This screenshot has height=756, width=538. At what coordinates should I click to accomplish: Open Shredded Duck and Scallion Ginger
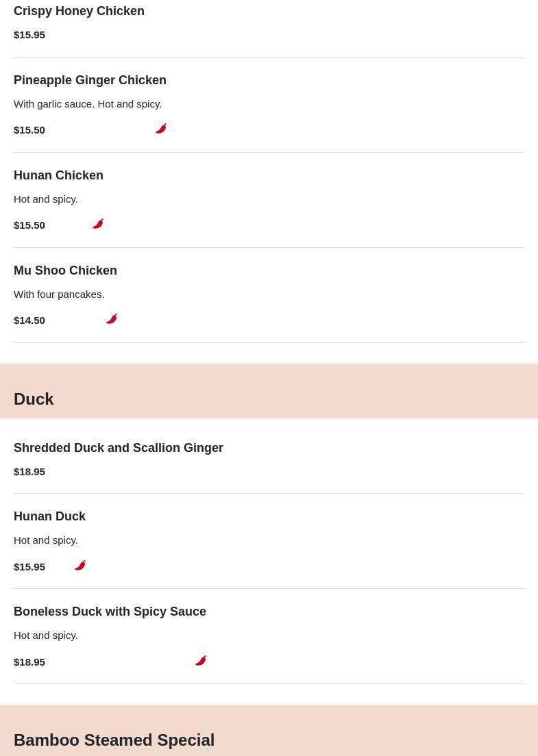pyautogui.click(x=119, y=448)
